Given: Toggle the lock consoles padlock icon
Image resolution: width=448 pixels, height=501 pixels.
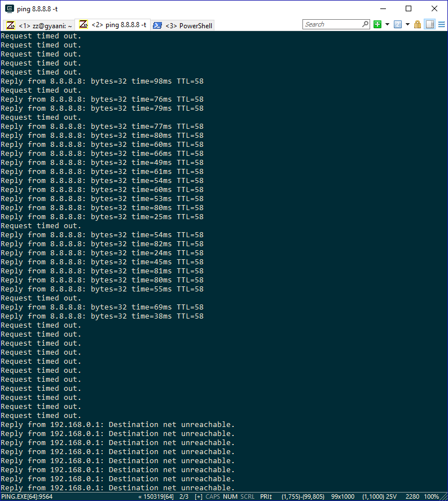Looking at the screenshot, I should [418, 24].
